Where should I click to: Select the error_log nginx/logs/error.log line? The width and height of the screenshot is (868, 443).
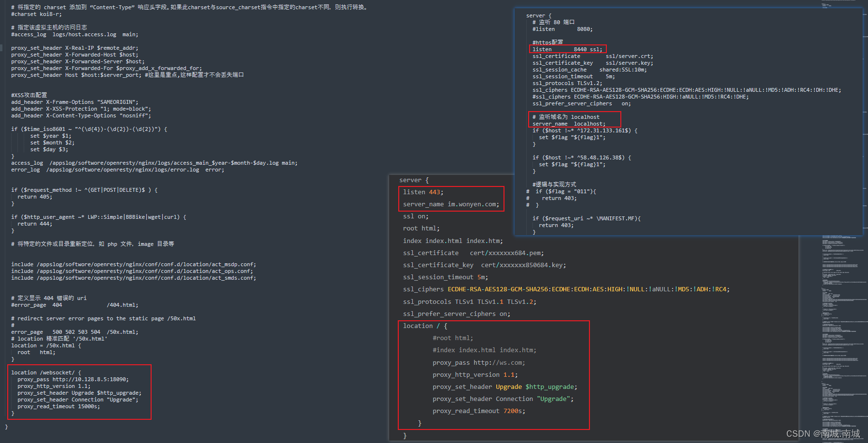pyautogui.click(x=117, y=170)
